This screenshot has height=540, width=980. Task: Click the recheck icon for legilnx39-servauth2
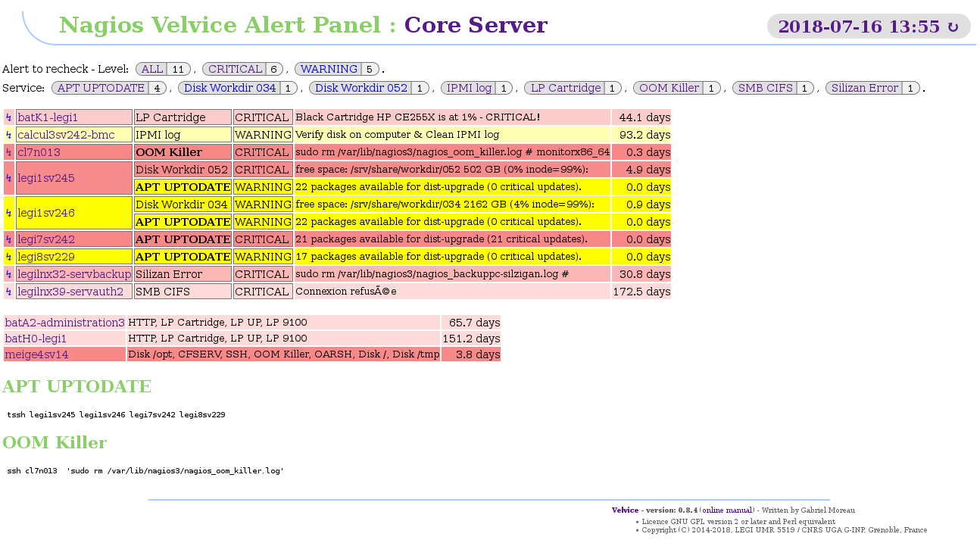click(x=9, y=292)
